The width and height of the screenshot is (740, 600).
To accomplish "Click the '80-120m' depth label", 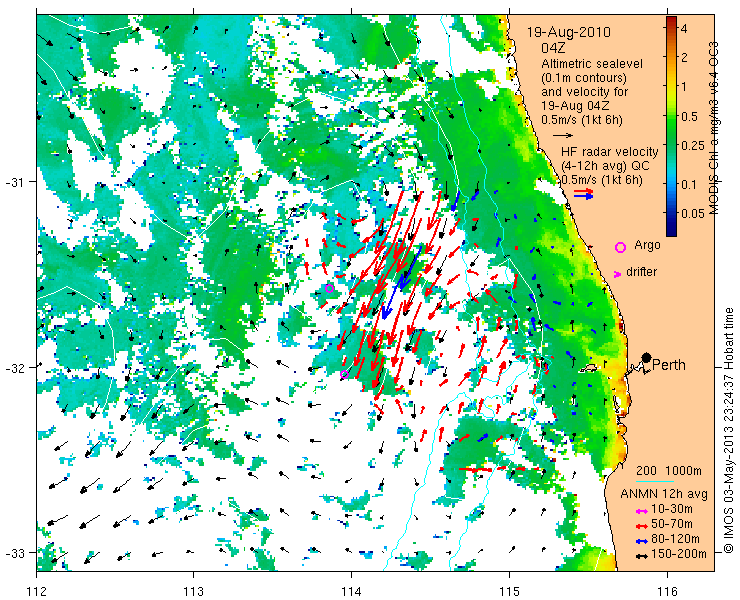I will click(x=675, y=539).
